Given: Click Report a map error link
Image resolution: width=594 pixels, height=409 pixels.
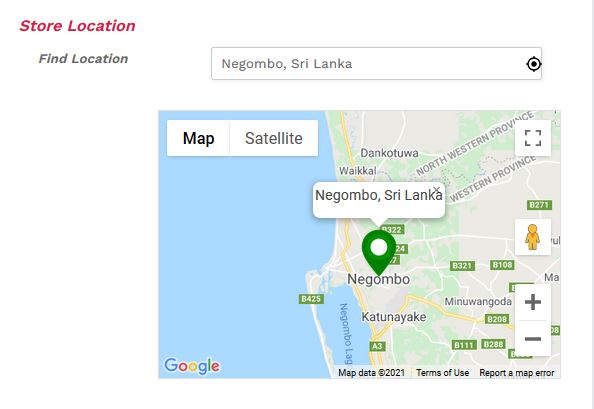Looking at the screenshot, I should click(x=517, y=373).
